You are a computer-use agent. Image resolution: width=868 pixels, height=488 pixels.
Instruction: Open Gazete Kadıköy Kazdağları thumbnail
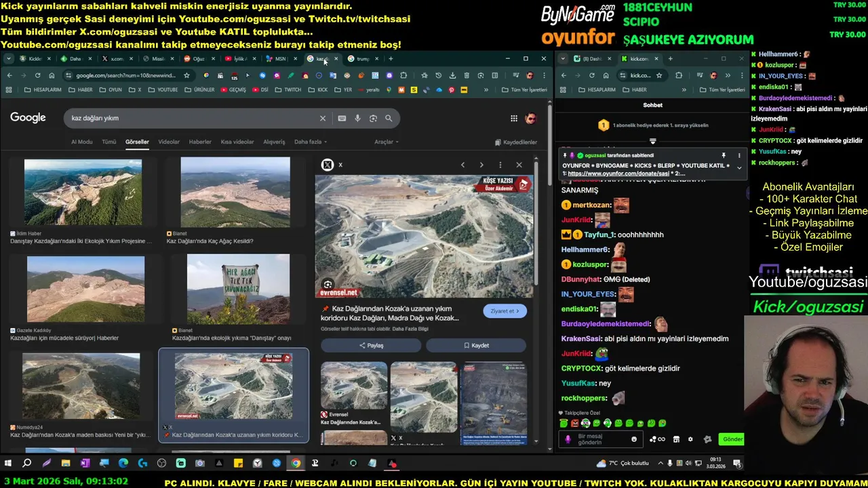tap(85, 289)
